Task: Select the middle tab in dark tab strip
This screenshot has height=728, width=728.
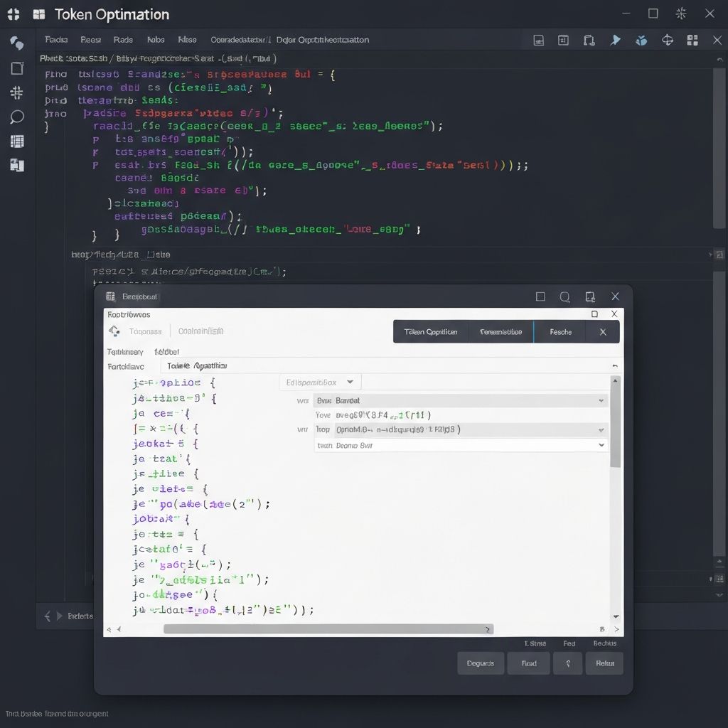Action: point(500,332)
